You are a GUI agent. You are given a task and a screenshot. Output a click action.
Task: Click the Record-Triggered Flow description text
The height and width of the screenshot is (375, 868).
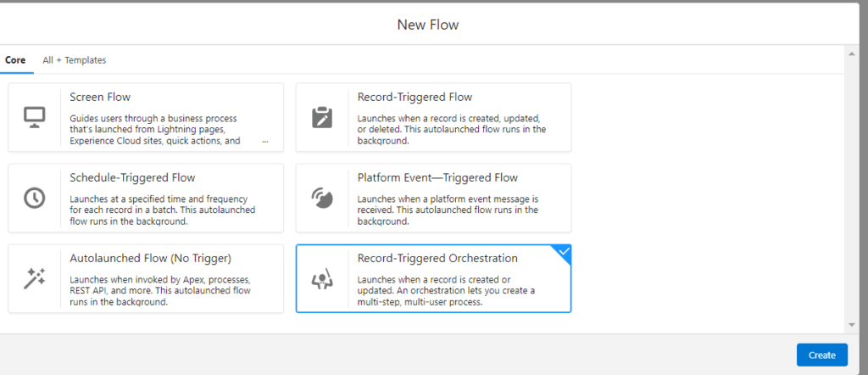[x=452, y=130]
